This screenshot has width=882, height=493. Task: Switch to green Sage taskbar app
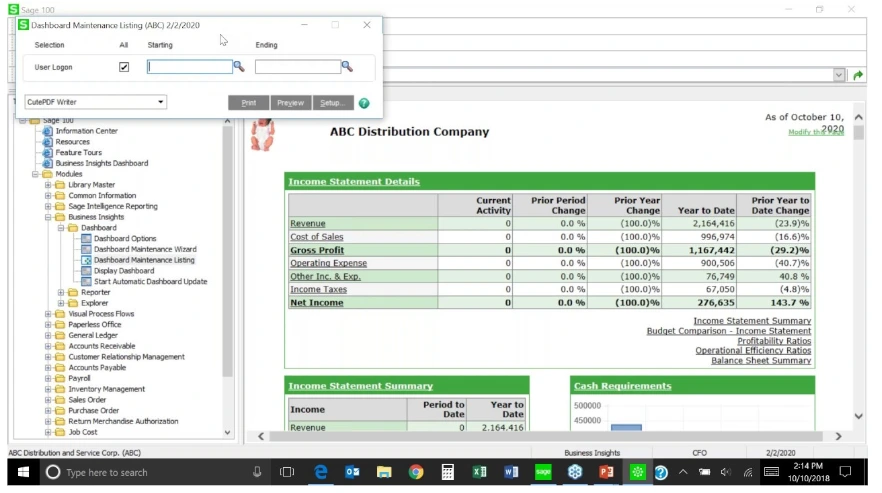point(543,472)
